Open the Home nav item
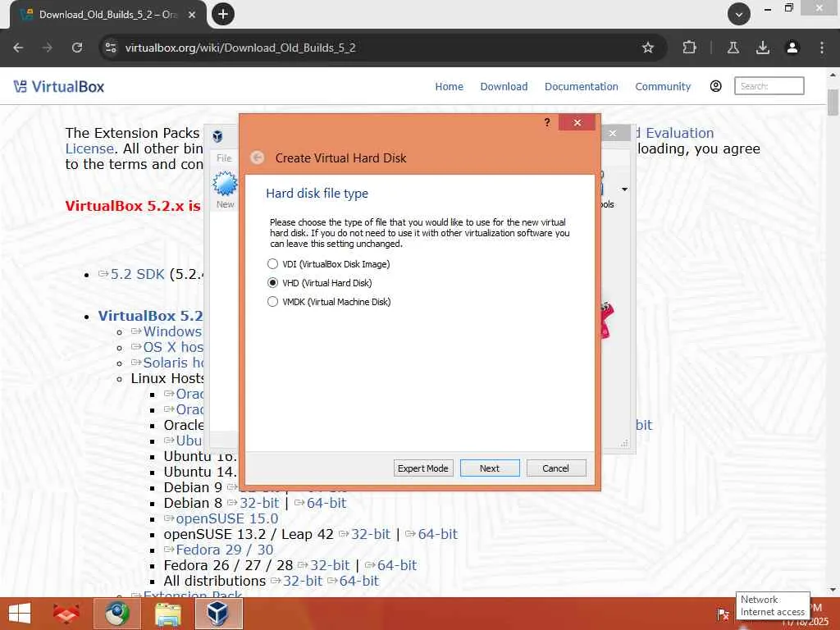840x630 pixels. click(449, 86)
